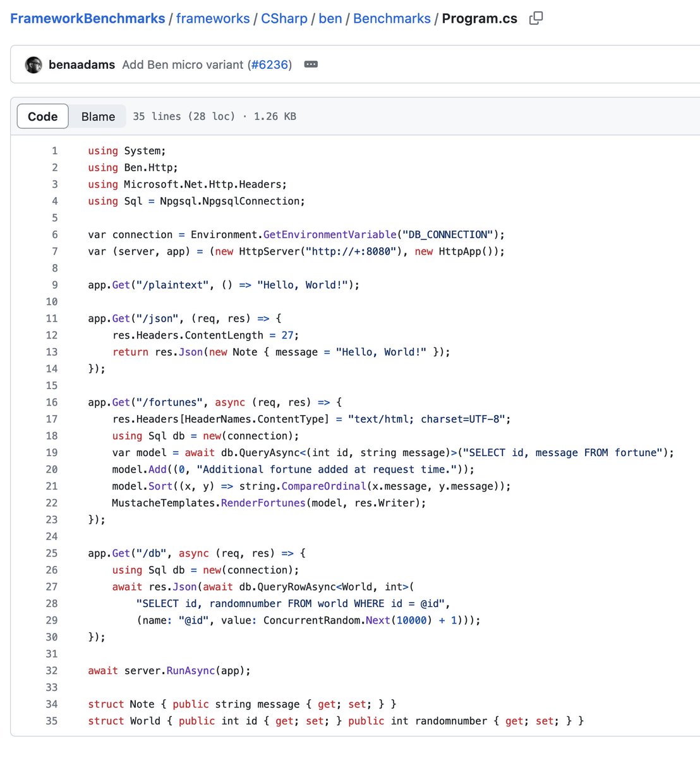Click 'Ben.Http' in line 2

[148, 167]
